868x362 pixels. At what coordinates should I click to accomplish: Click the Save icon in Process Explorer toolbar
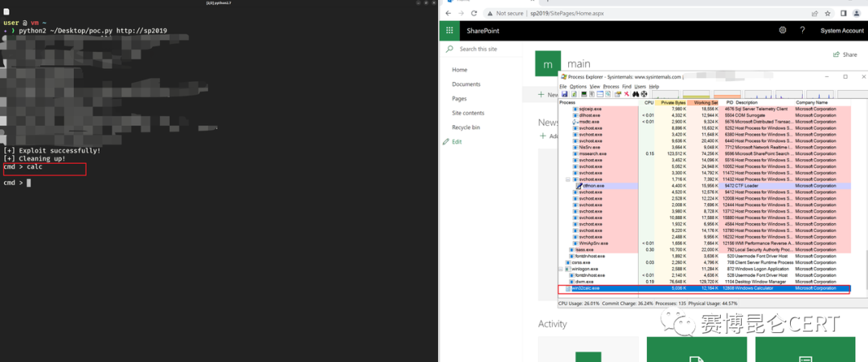pos(565,94)
